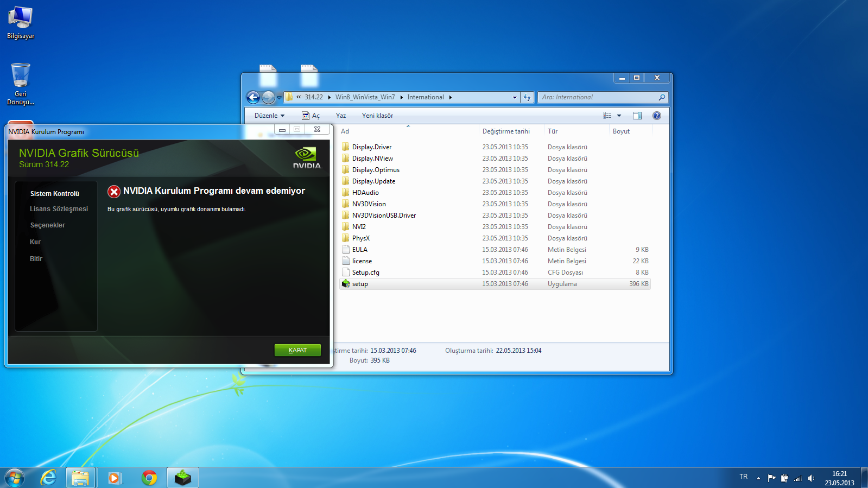Toggle the preview pane icon
868x488 pixels.
[637, 116]
